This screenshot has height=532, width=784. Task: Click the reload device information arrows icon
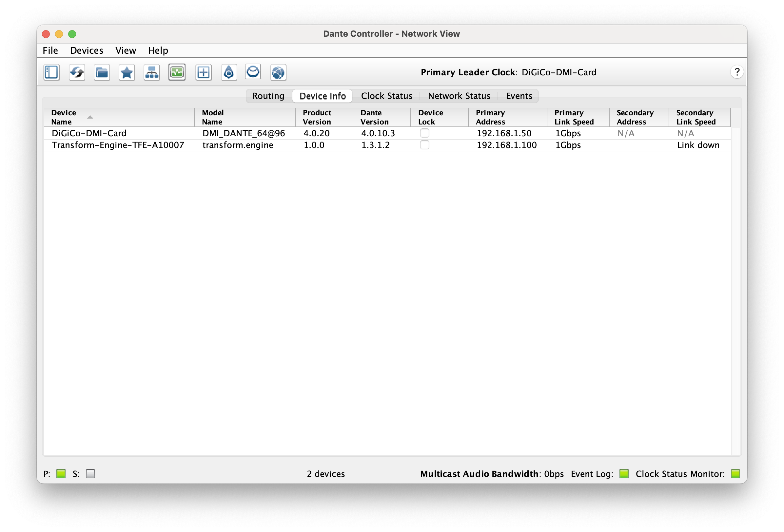77,72
